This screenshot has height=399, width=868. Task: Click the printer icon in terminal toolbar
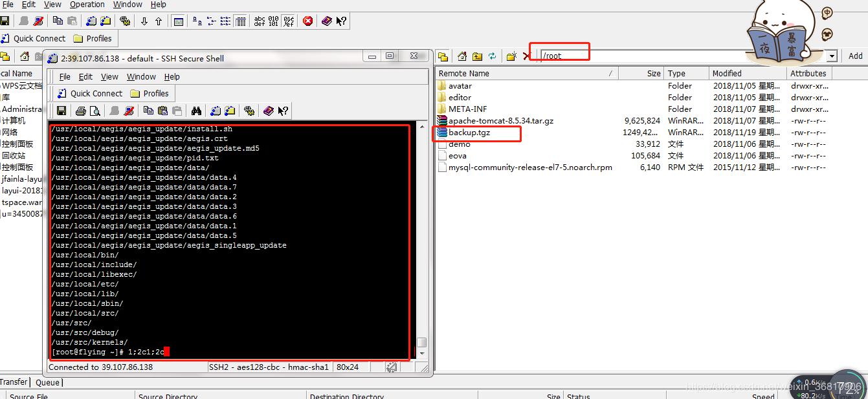pyautogui.click(x=80, y=111)
